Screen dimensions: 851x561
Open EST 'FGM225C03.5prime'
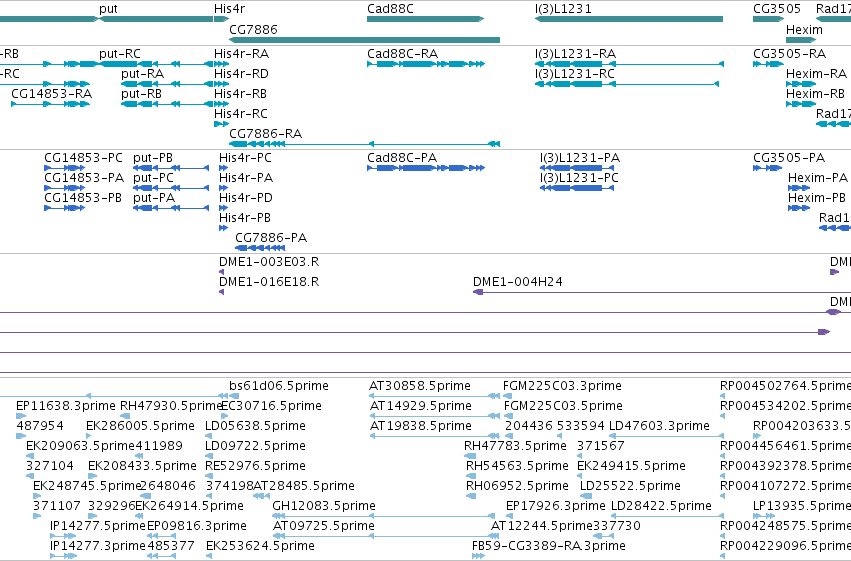563,406
